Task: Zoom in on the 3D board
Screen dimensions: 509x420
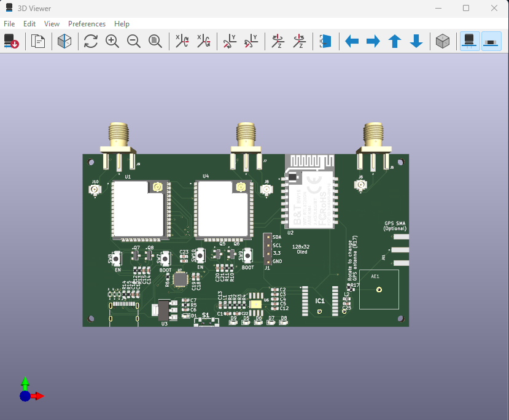Action: 112,41
